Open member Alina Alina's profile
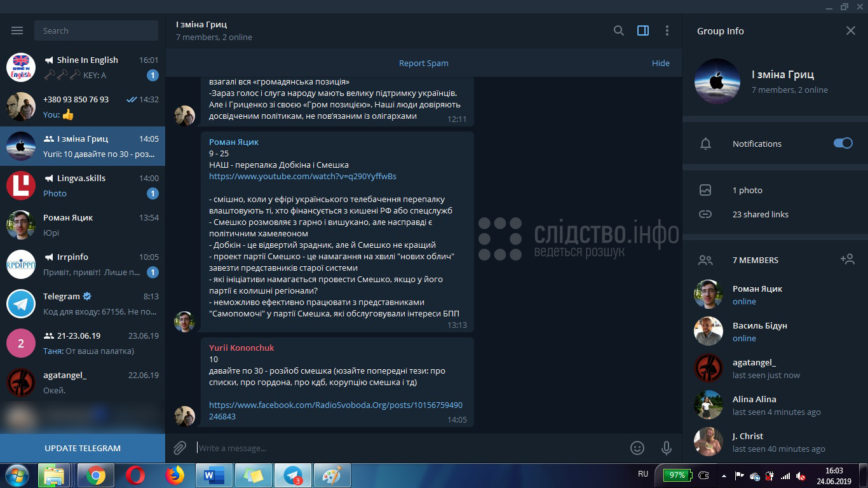 775,405
